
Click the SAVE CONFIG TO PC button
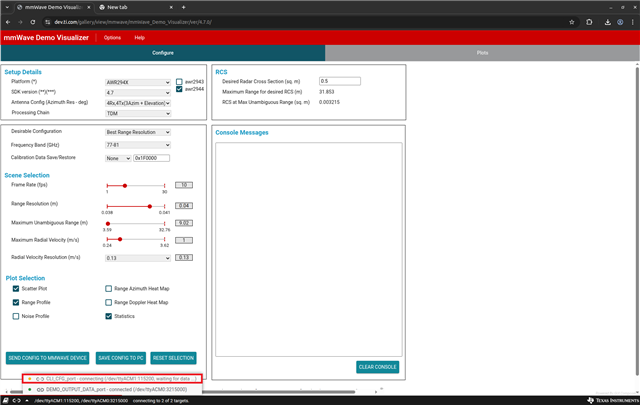coord(121,358)
